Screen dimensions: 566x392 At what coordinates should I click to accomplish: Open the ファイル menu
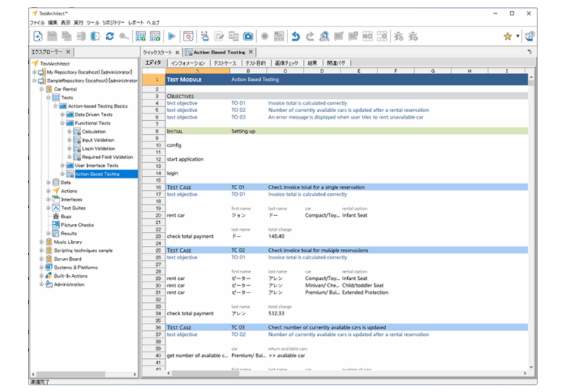click(37, 22)
